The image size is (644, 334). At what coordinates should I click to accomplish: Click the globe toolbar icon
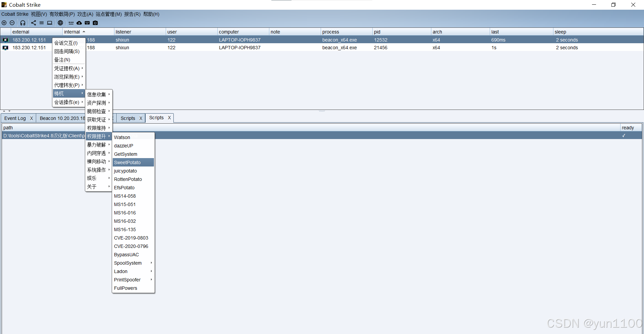(x=60, y=23)
